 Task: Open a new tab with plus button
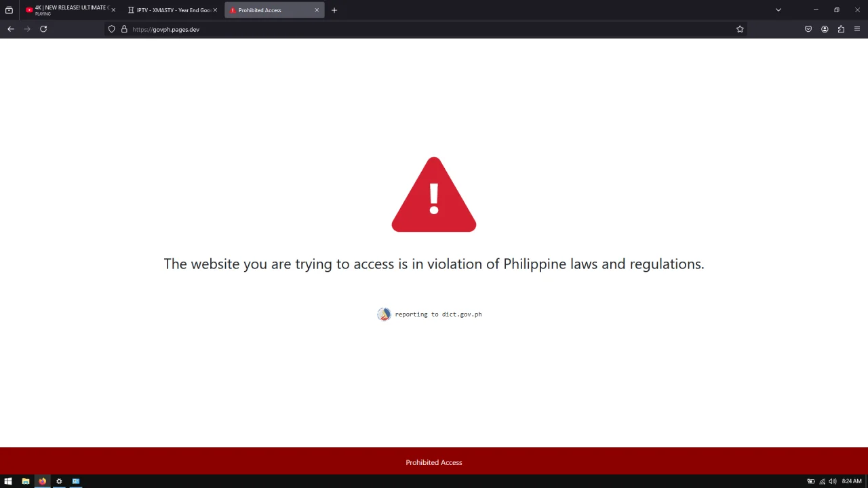(334, 10)
